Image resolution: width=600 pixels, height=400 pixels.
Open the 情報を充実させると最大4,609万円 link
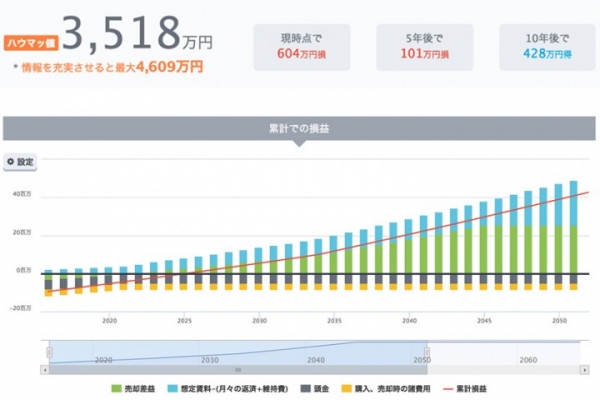click(x=110, y=68)
